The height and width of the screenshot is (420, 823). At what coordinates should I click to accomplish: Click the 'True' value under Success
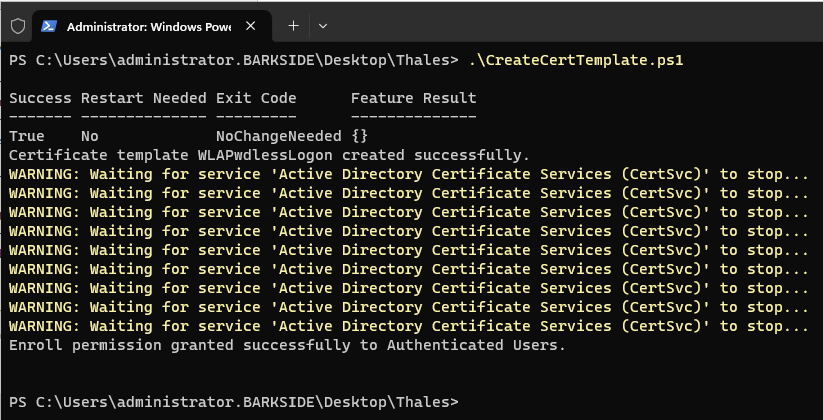coord(26,136)
